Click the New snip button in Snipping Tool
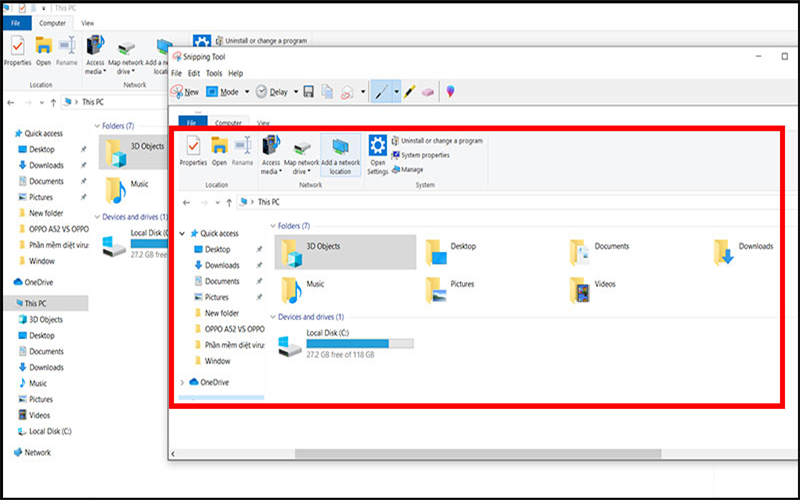 [185, 92]
